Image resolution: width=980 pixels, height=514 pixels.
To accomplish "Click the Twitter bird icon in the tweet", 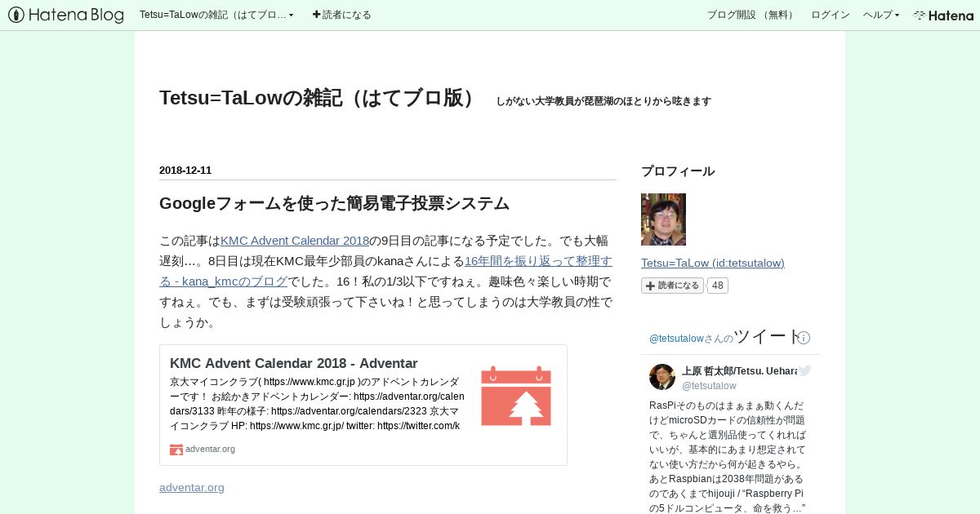I will [805, 370].
